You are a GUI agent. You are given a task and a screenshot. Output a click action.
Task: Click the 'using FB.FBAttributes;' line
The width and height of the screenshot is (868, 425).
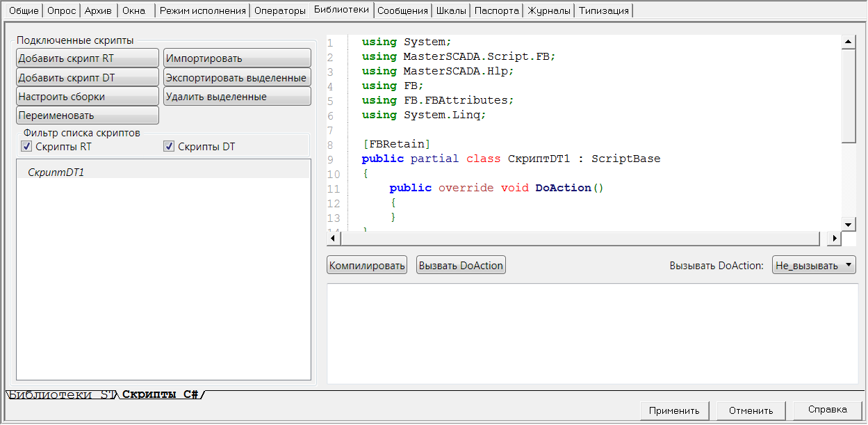[x=438, y=100]
